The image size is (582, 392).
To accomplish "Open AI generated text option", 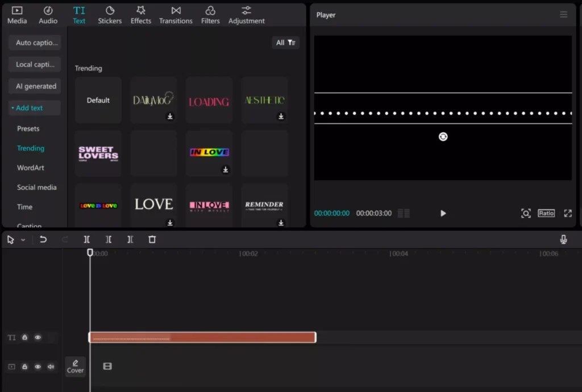I will tap(35, 86).
